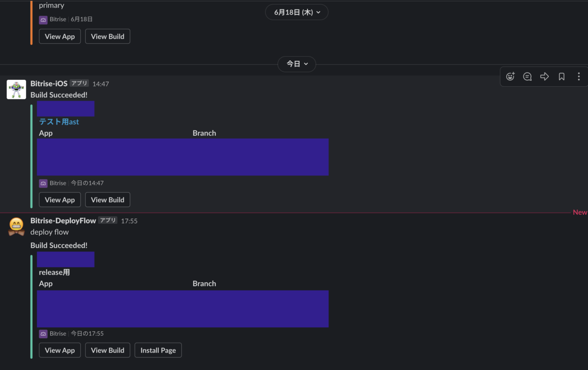The image size is (588, 370).
Task: Click the 14:47 message timestamp
Action: coord(101,84)
